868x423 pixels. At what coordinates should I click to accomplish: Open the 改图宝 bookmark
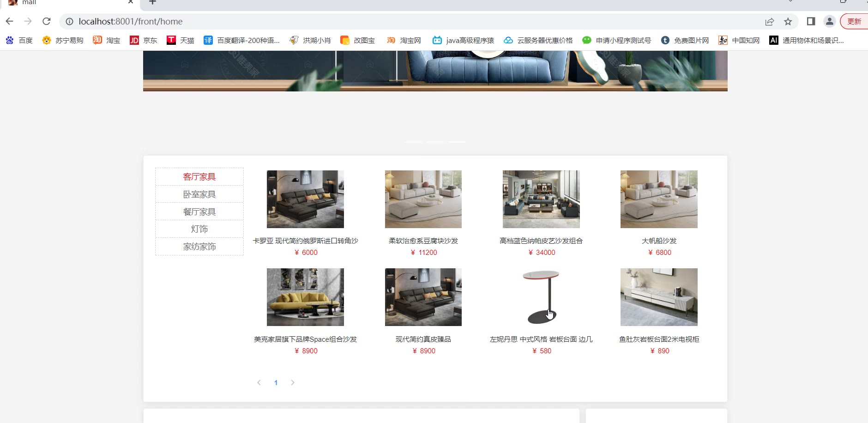pos(357,41)
